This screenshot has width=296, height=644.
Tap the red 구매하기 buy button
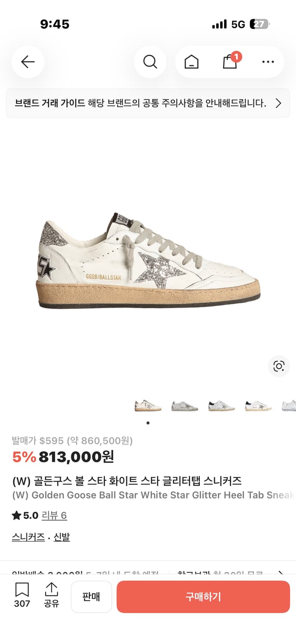[x=203, y=597]
